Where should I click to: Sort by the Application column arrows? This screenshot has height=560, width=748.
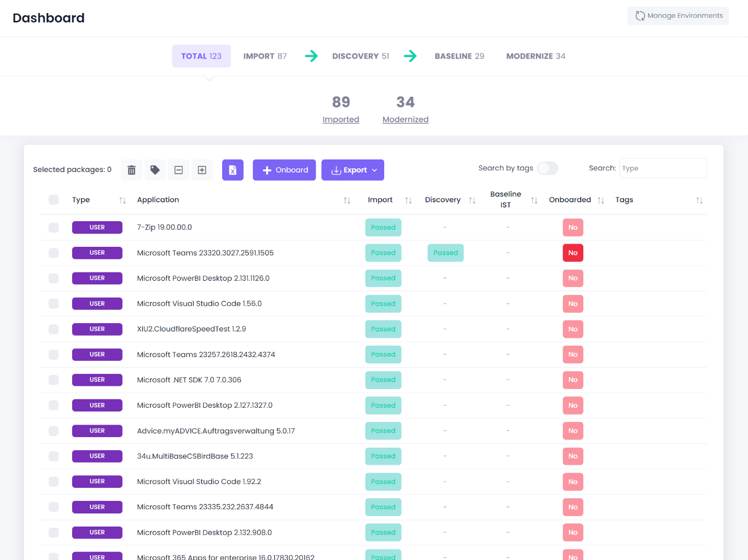tap(347, 200)
